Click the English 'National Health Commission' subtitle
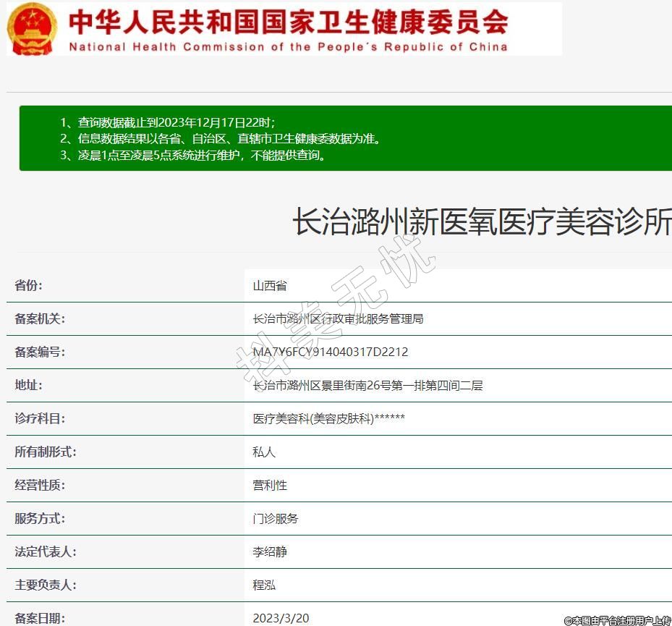 click(288, 47)
